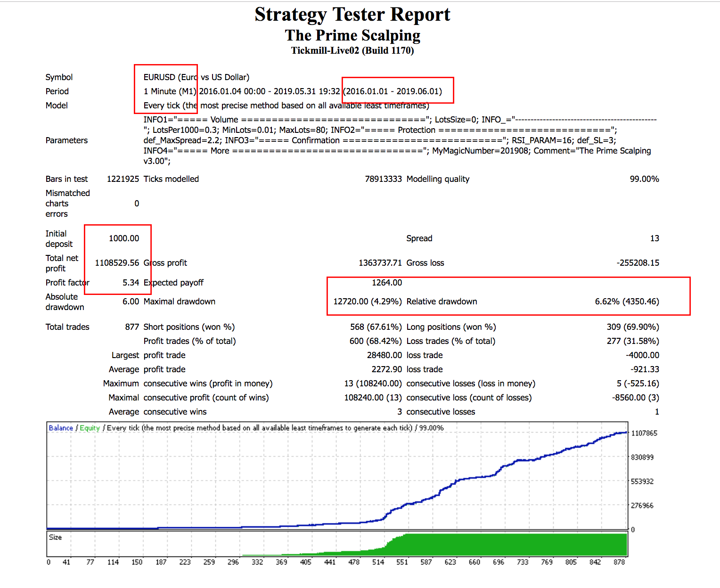Click the initial deposit value 1000.00

coord(124,238)
